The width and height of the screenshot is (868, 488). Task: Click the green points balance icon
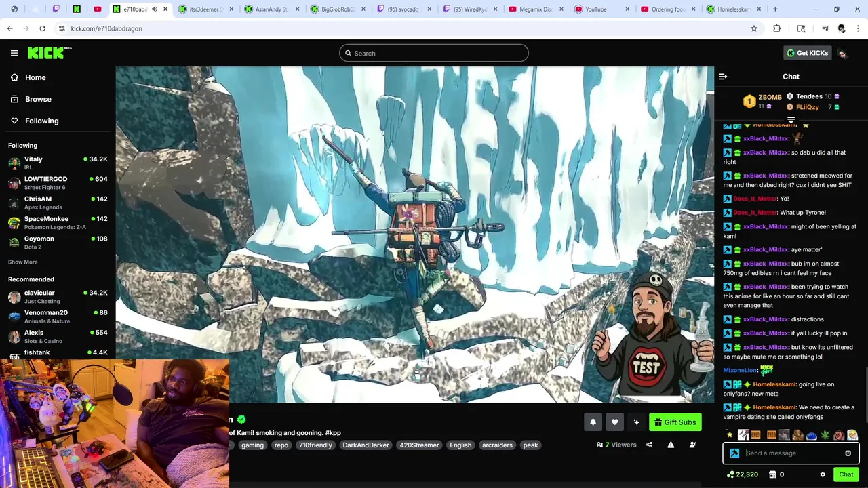tap(730, 474)
